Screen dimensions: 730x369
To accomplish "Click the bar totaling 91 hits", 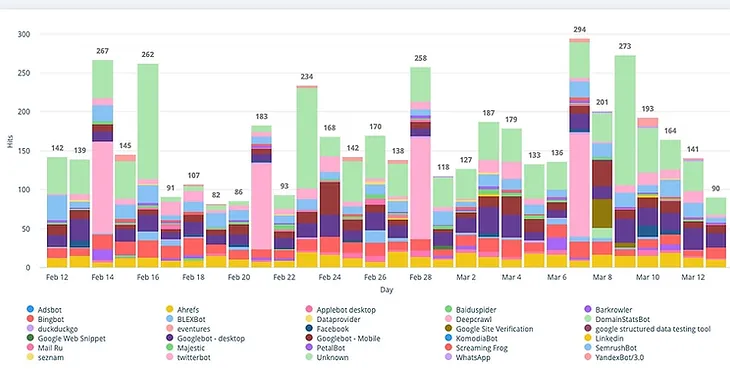I will click(171, 232).
